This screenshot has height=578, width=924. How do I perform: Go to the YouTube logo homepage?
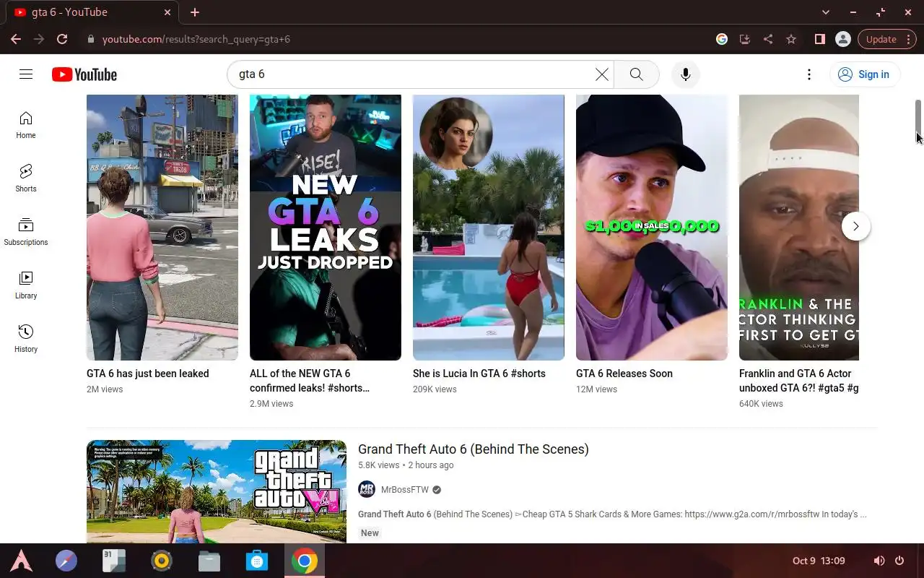tap(84, 74)
